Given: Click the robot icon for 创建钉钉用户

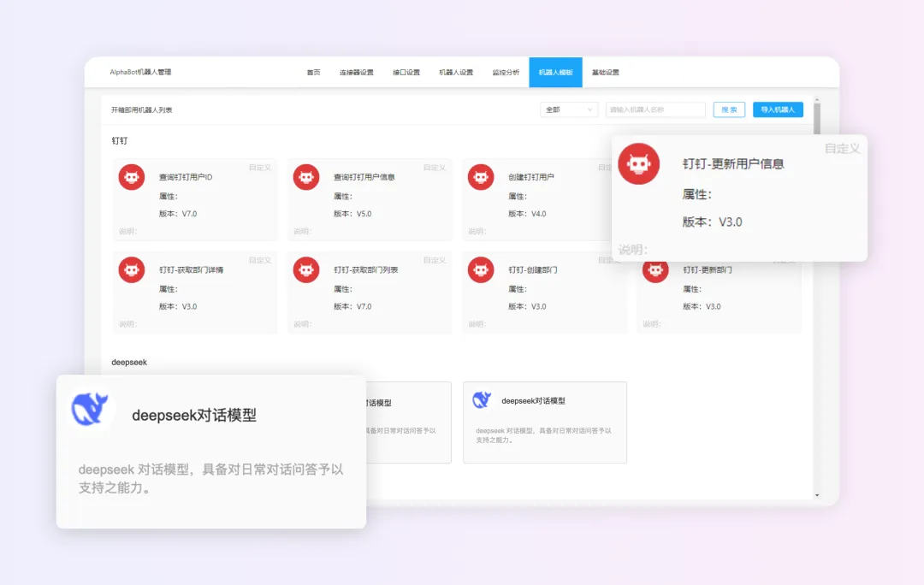Looking at the screenshot, I should point(481,177).
